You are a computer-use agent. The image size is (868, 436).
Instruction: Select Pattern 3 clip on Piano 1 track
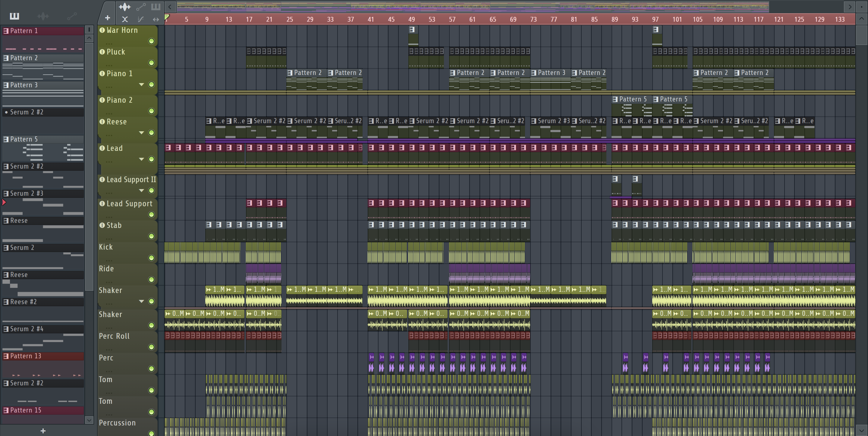550,80
